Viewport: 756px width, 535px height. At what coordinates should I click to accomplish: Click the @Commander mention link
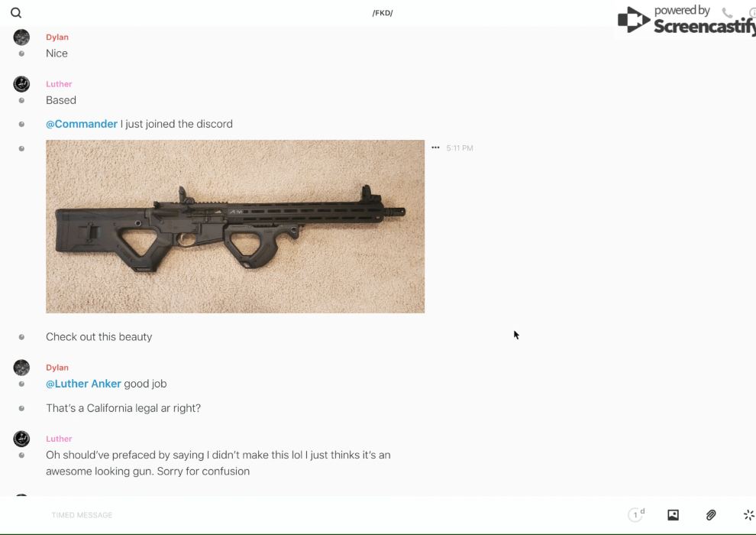click(82, 124)
